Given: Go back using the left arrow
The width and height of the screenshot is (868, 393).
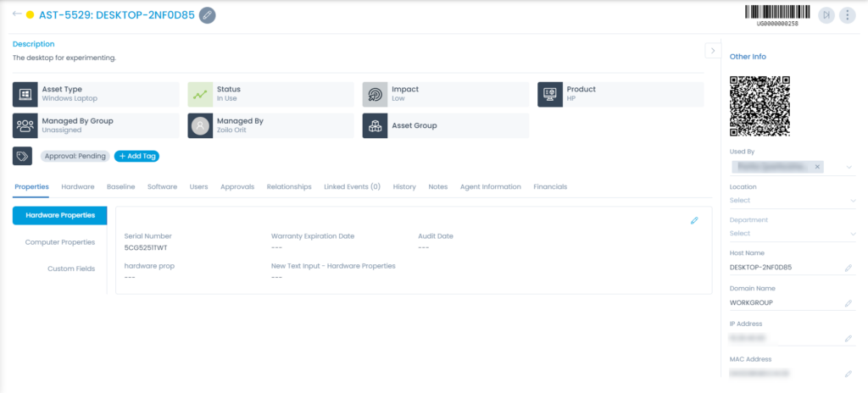Looking at the screenshot, I should point(17,14).
